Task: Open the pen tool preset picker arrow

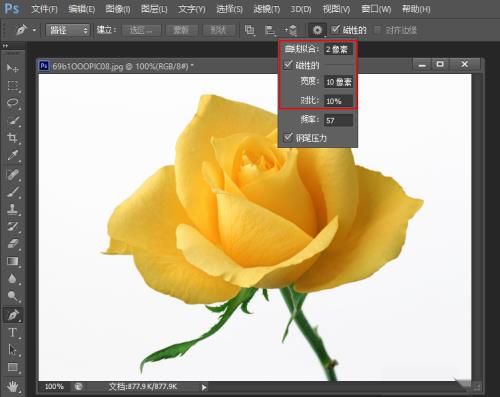Action: point(34,30)
